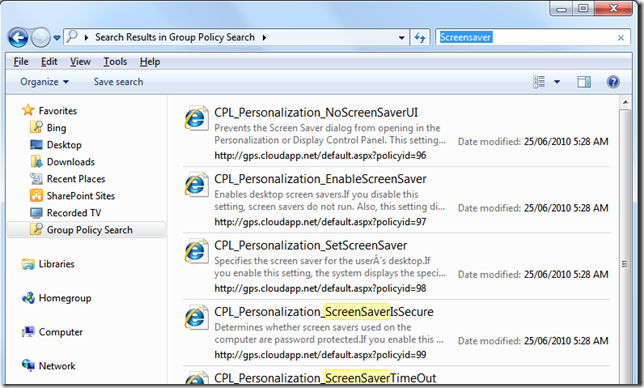This screenshot has height=388, width=644.
Task: Click the policyid=97 URL
Action: pos(320,222)
